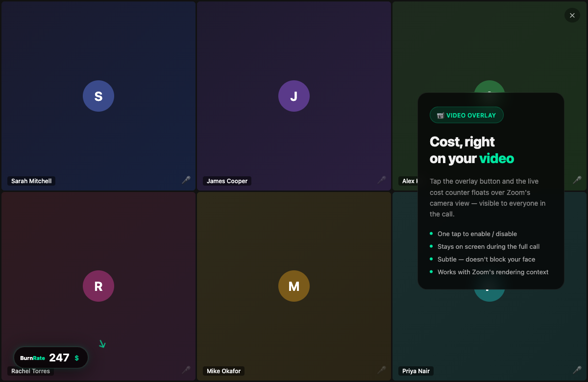
Task: Select Sarah Mitchell's avatar circle
Action: tap(98, 96)
